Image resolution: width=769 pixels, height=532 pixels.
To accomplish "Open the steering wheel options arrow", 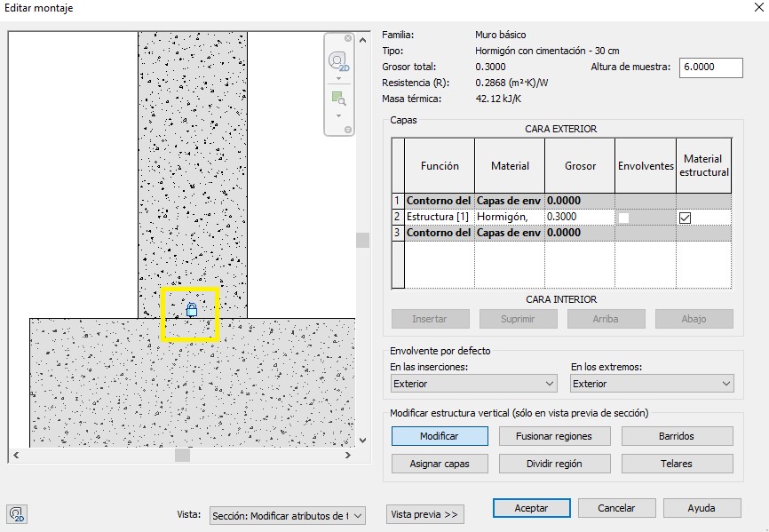I will pos(338,78).
